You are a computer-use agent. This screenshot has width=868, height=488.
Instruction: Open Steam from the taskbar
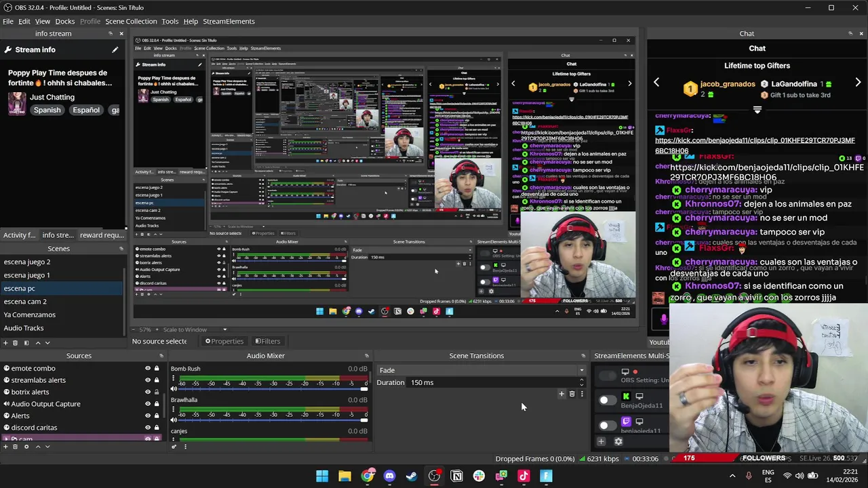412,476
